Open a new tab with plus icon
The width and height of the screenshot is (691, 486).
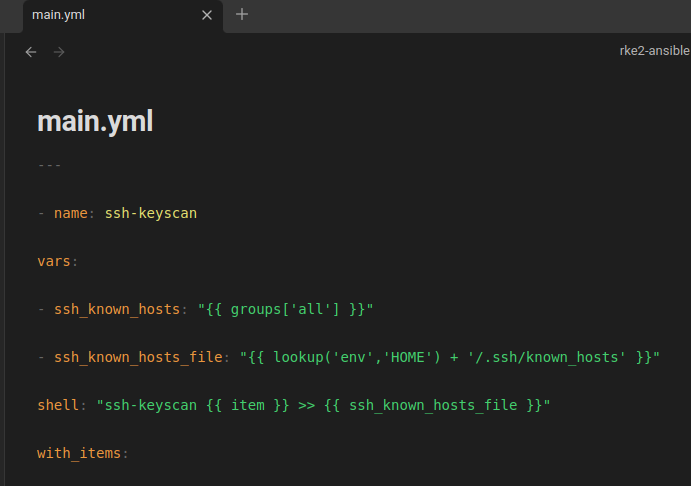pos(241,15)
